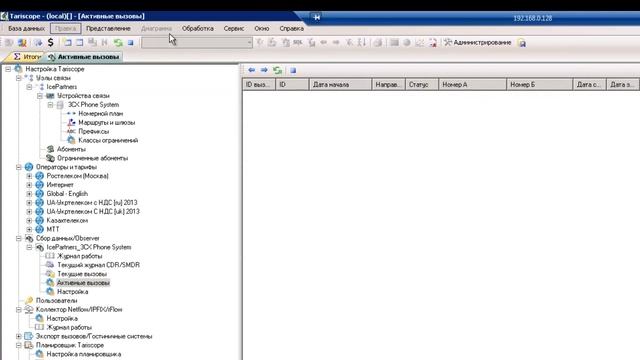The height and width of the screenshot is (360, 640).
Task: Collapse the Операторы и тарифы node
Action: pos(19,167)
